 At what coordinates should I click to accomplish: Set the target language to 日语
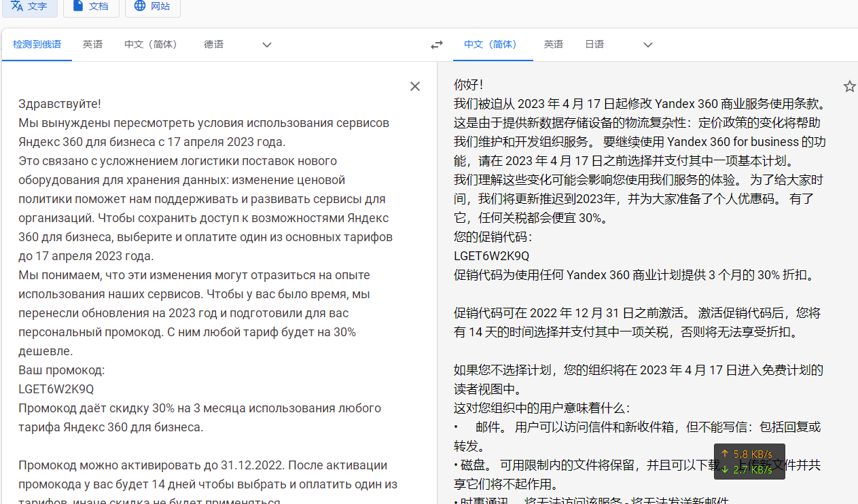click(x=594, y=45)
